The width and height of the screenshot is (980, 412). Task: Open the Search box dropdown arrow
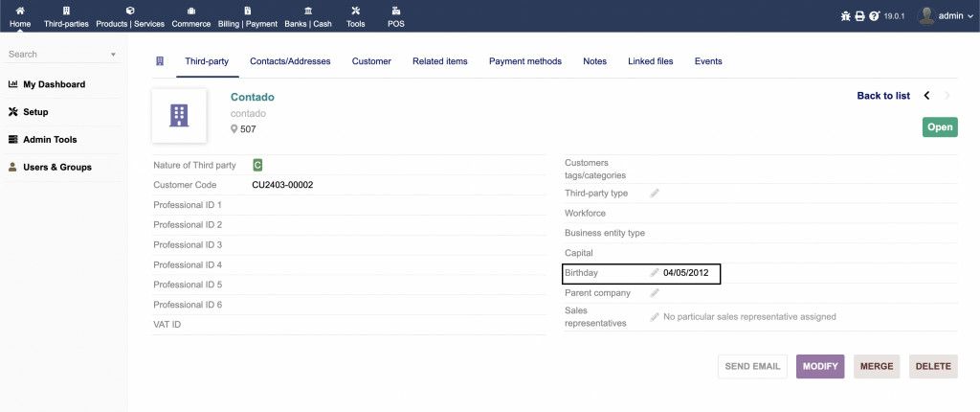[113, 55]
